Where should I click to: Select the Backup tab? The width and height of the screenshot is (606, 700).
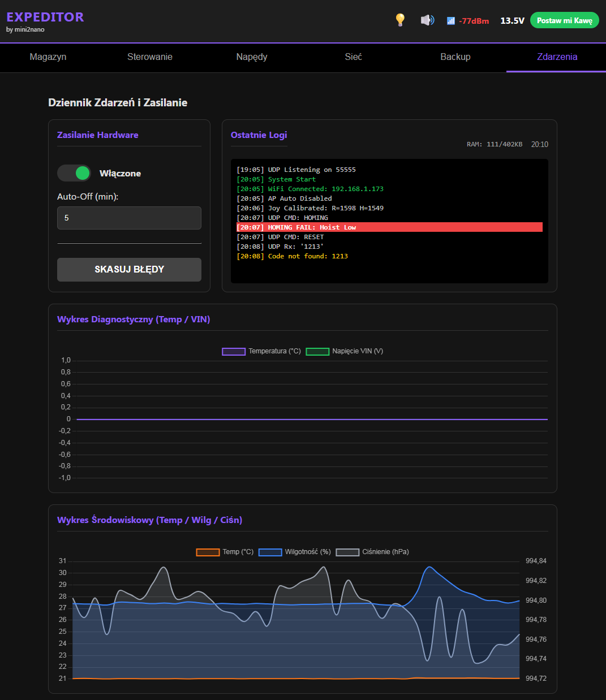tap(455, 57)
